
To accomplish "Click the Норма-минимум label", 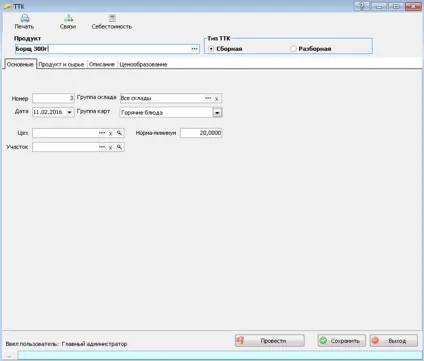I will [156, 133].
